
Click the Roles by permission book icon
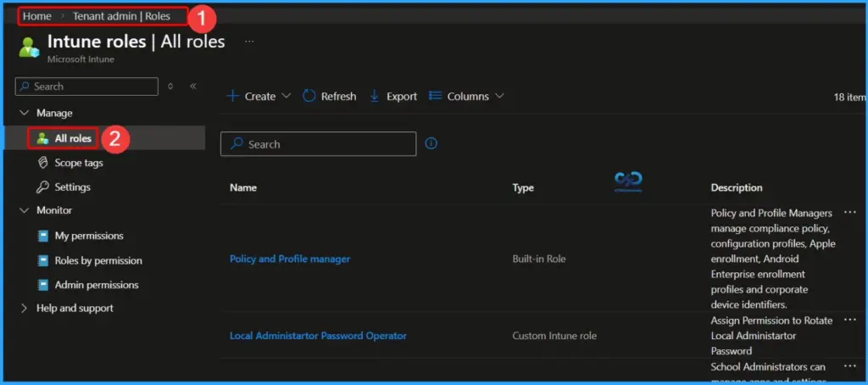point(42,260)
